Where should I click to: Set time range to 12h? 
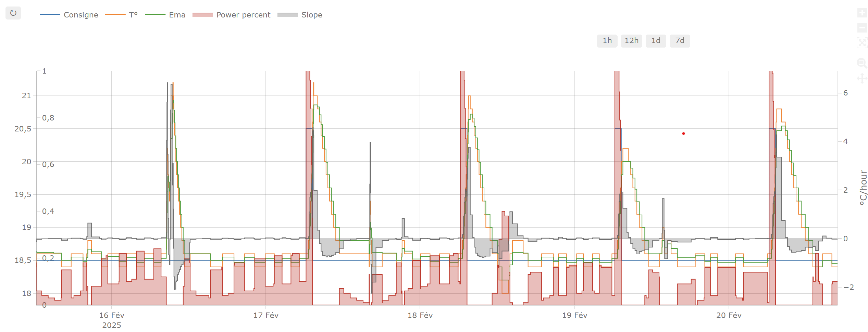pyautogui.click(x=631, y=41)
